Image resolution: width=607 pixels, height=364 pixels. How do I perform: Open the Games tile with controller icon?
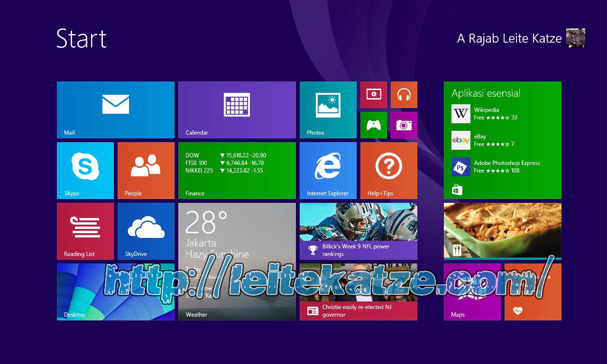click(x=374, y=125)
